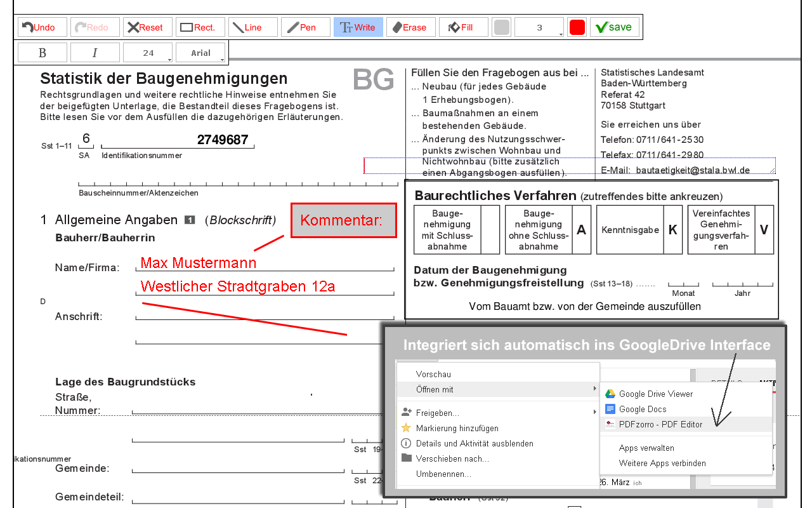The image size is (812, 508).
Task: Switch to the Erase tool
Action: (410, 27)
